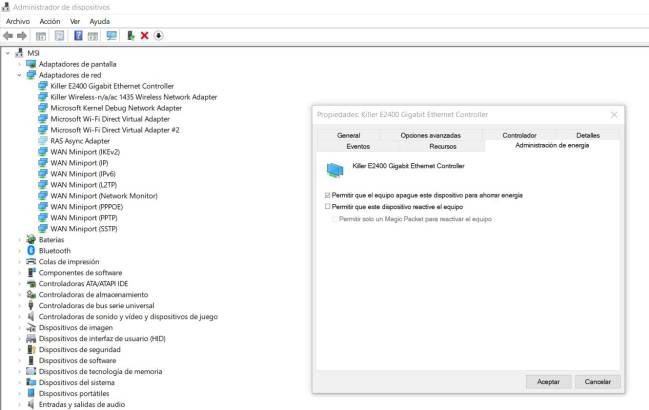Click the Adaptadores de pantalla icon
Screen dimensions: 649x410
click(x=31, y=64)
